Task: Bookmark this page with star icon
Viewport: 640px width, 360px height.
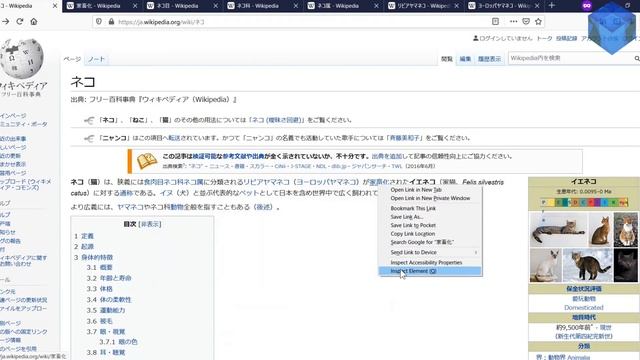Action: (x=538, y=22)
